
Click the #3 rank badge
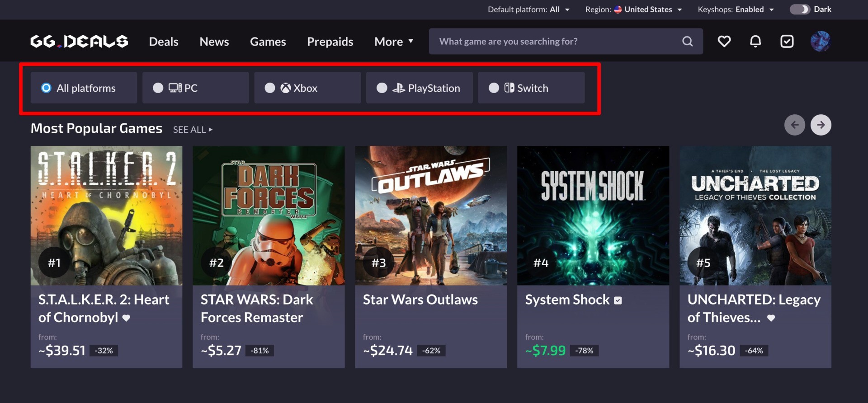(x=379, y=262)
